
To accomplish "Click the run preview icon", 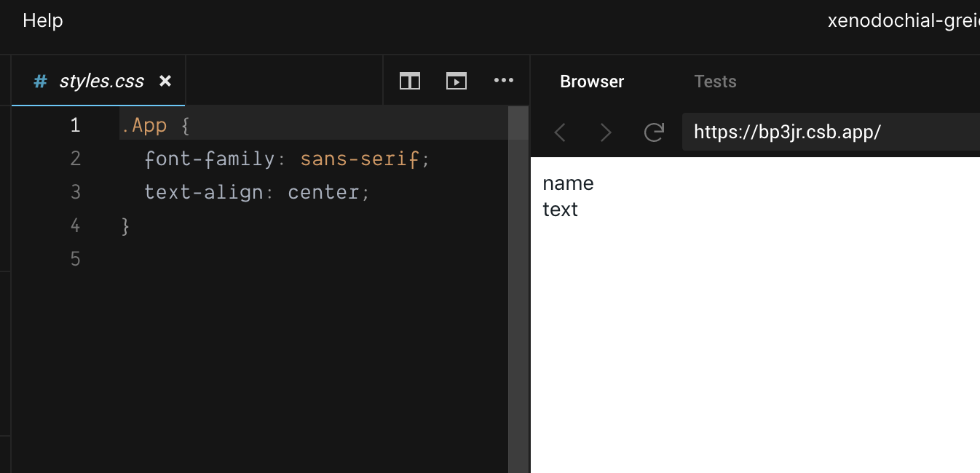I will click(457, 81).
